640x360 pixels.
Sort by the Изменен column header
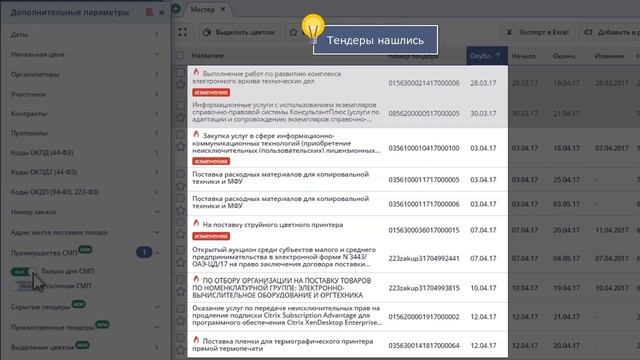point(609,56)
